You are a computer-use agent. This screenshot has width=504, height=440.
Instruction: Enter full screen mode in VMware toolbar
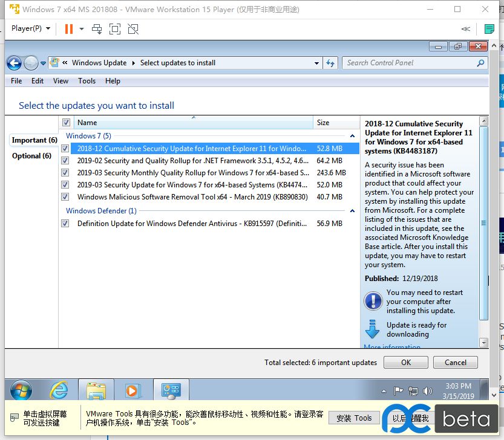click(115, 28)
